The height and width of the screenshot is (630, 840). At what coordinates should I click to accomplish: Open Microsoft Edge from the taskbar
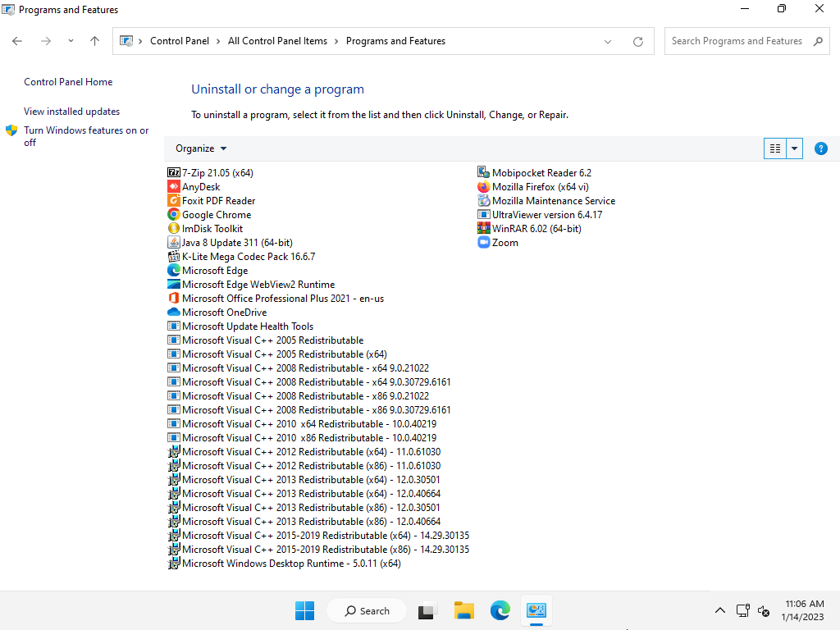click(x=500, y=610)
